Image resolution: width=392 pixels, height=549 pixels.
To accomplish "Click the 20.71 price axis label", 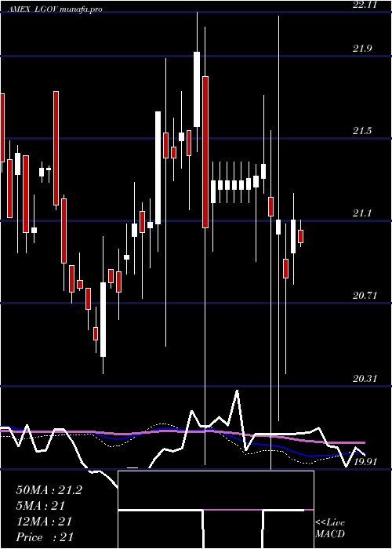I will pyautogui.click(x=365, y=296).
